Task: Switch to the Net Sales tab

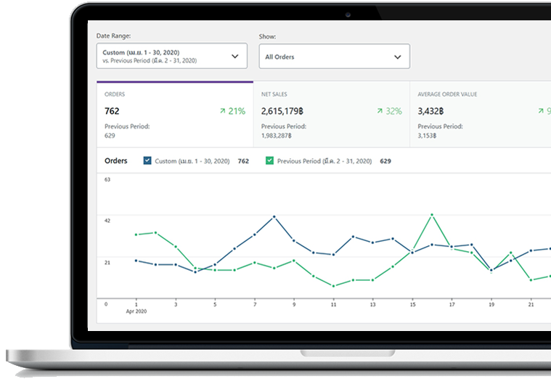Action: [331, 114]
